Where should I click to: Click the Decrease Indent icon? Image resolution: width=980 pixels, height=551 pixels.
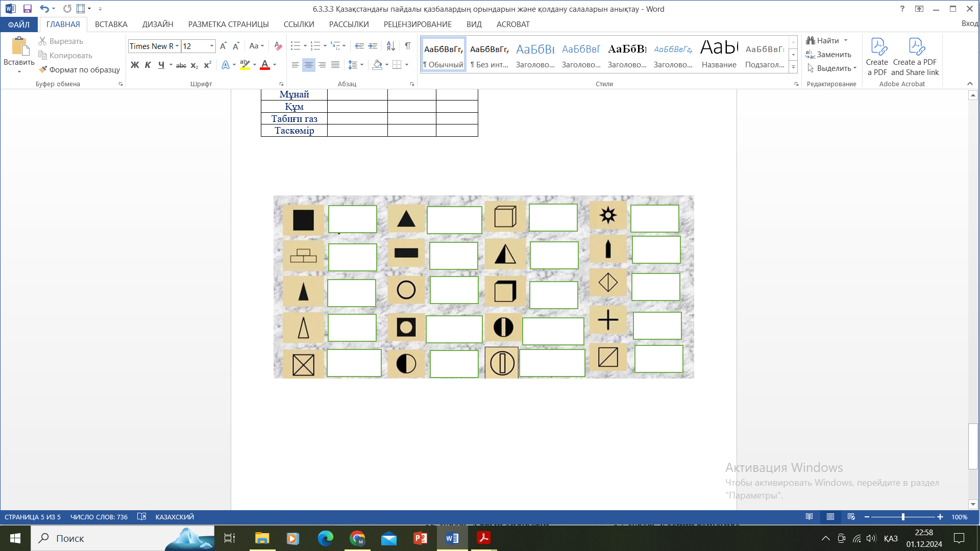[x=359, y=46]
